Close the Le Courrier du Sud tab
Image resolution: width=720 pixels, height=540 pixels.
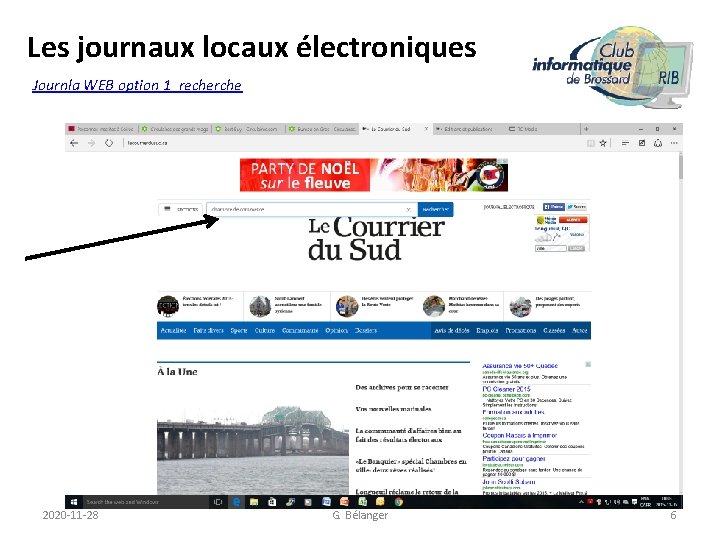426,129
